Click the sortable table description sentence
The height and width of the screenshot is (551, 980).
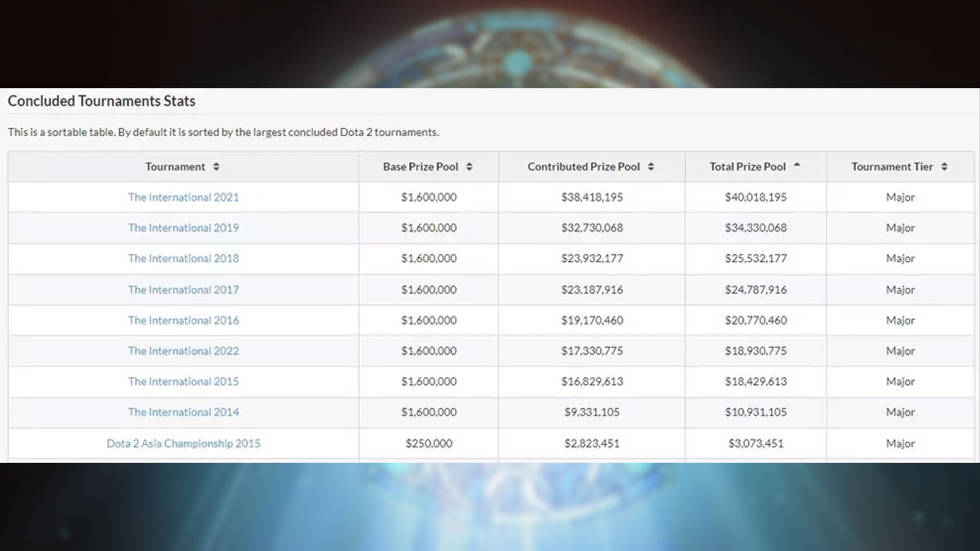tap(224, 132)
